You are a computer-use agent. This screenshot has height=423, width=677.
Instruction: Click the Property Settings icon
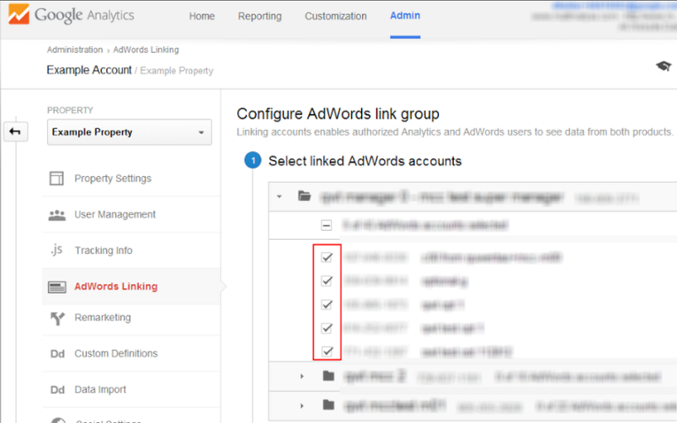(x=57, y=178)
